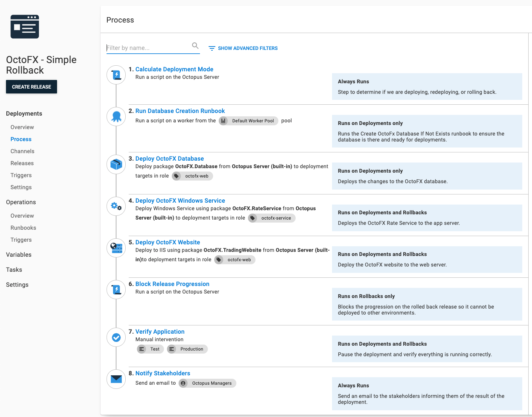
Task: Expand the advanced filters
Action: 243,48
